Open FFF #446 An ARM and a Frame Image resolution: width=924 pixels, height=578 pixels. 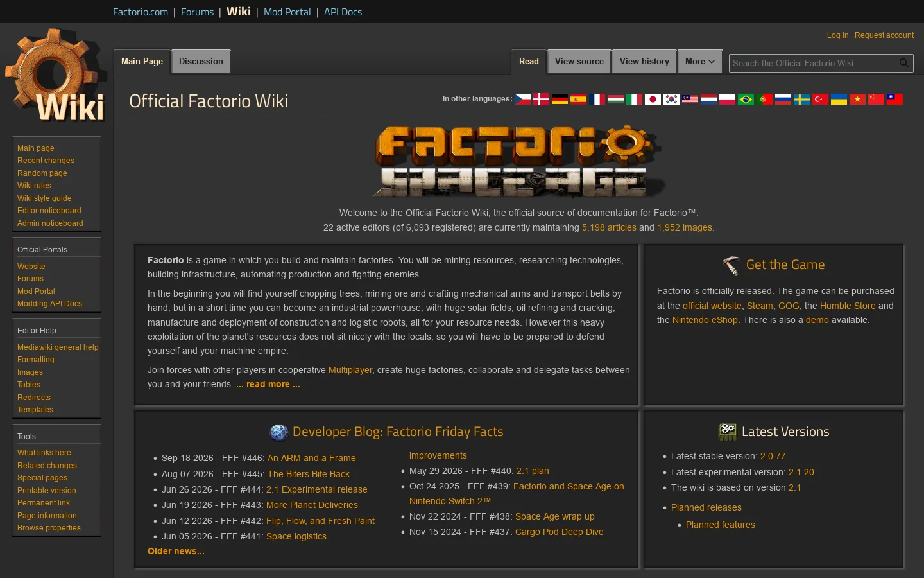311,458
